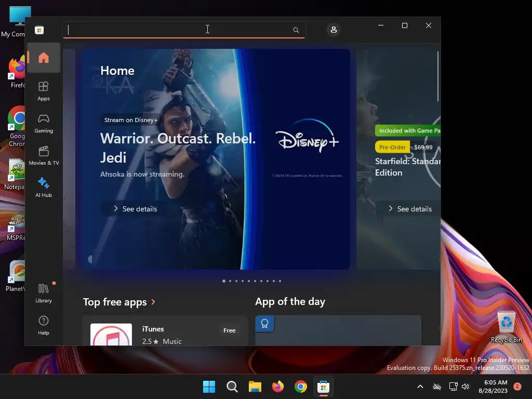Screen dimensions: 532x399
Task: Click the App of the day badge icon
Action: click(x=264, y=324)
